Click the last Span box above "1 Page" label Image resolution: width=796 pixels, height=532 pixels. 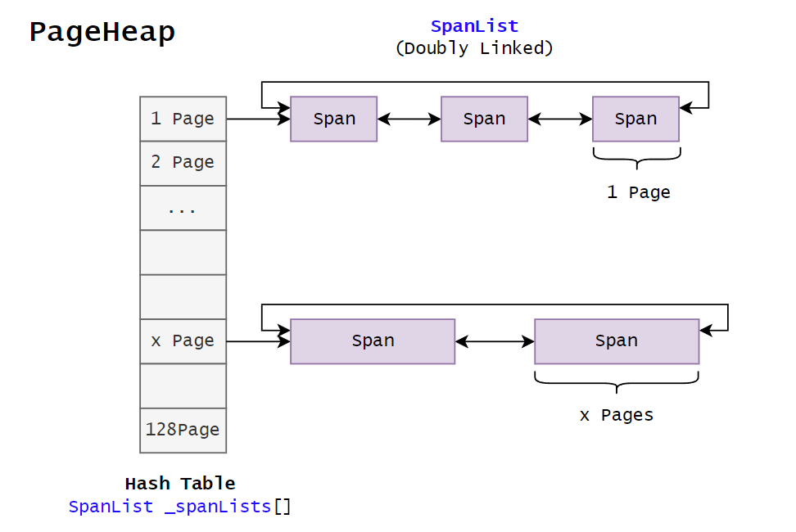click(x=635, y=119)
